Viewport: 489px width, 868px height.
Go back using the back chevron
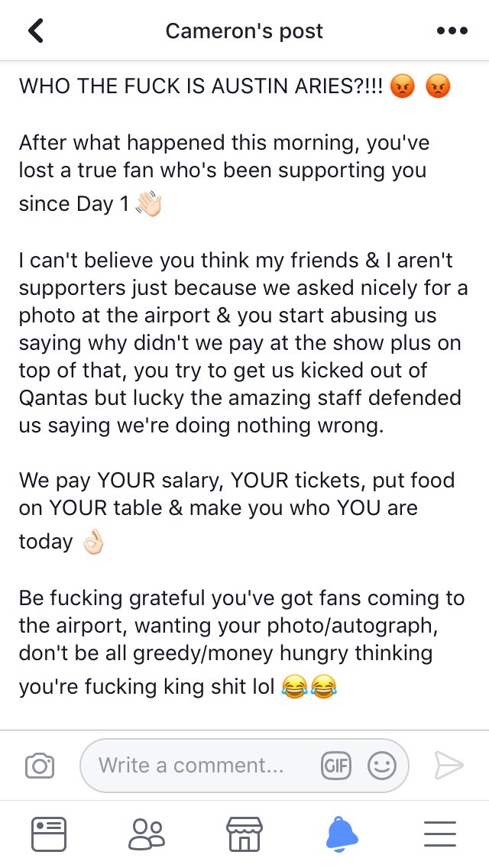click(x=35, y=31)
